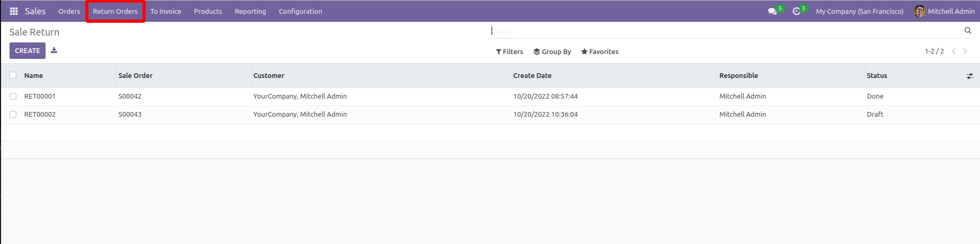
Task: Open the Products menu
Action: pos(208,11)
